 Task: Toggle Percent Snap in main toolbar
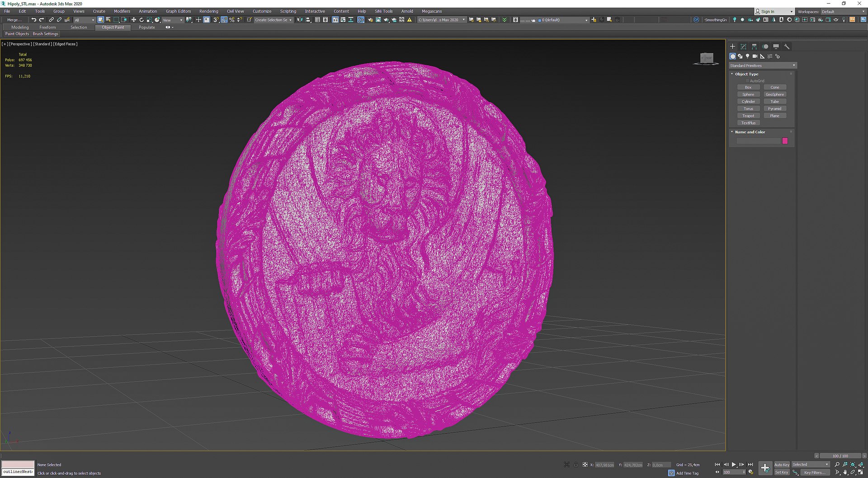point(232,20)
